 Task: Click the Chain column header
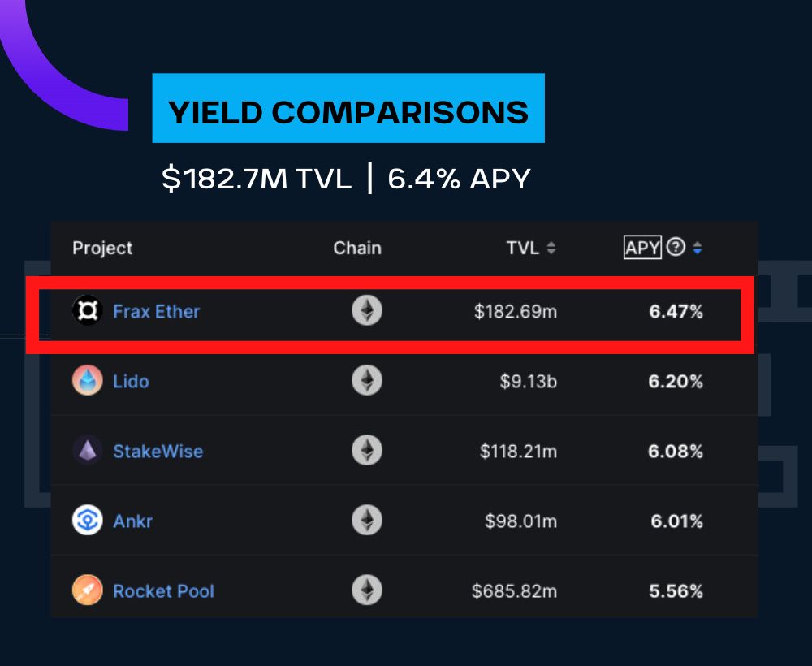[357, 248]
